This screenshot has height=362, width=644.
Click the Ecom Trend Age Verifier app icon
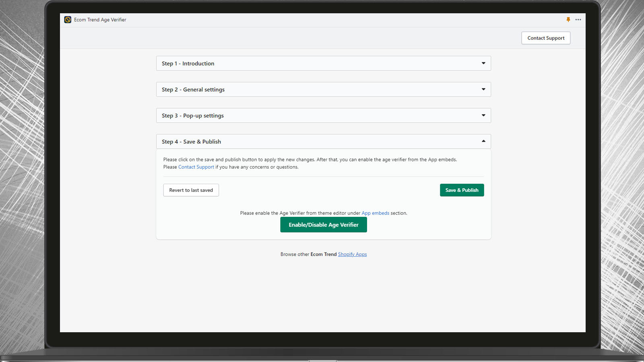point(68,19)
